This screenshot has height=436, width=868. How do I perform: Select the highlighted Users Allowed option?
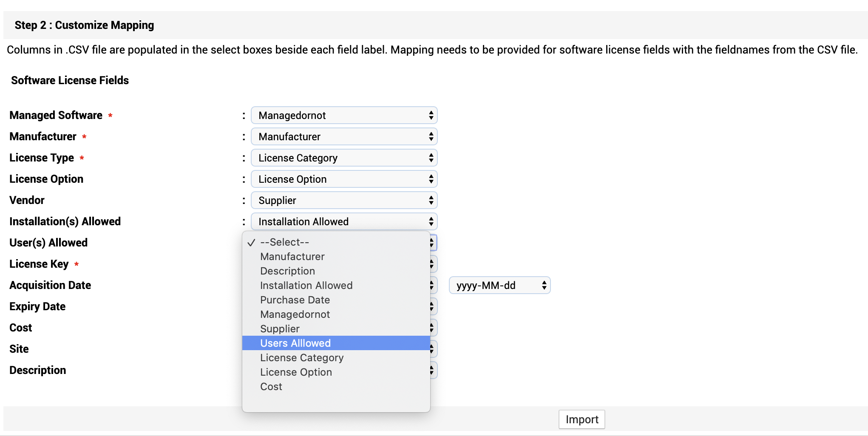[295, 343]
